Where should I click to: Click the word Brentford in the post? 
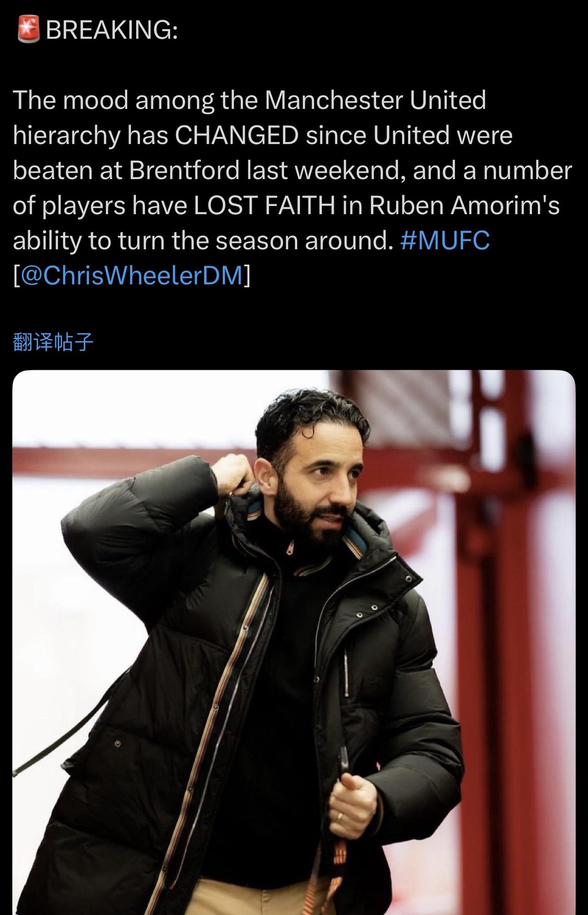point(184,170)
